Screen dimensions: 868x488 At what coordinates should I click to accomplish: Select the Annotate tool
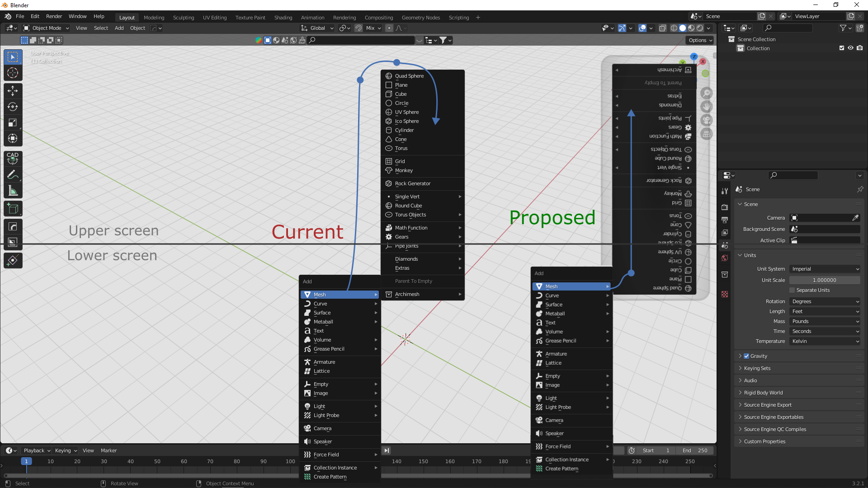pos(13,175)
